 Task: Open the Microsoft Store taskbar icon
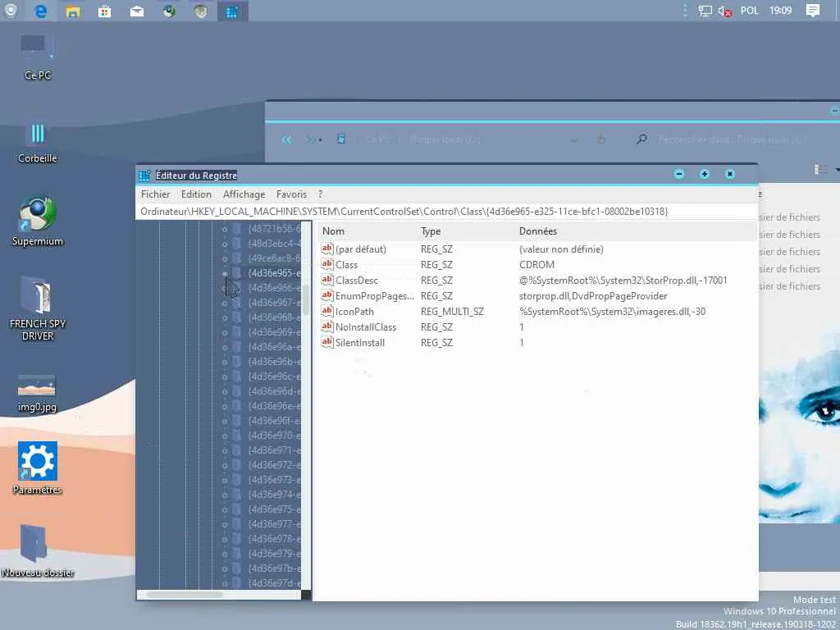(105, 11)
